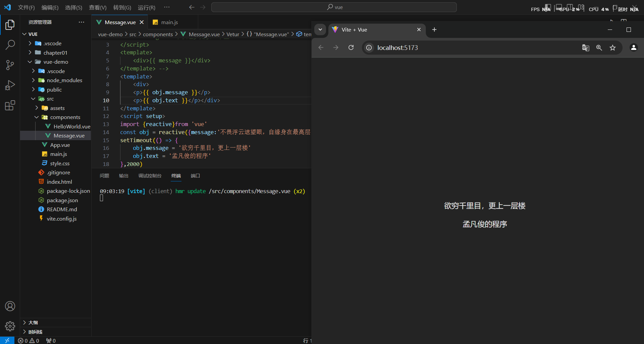Open vite.config.js file in explorer

point(56,219)
